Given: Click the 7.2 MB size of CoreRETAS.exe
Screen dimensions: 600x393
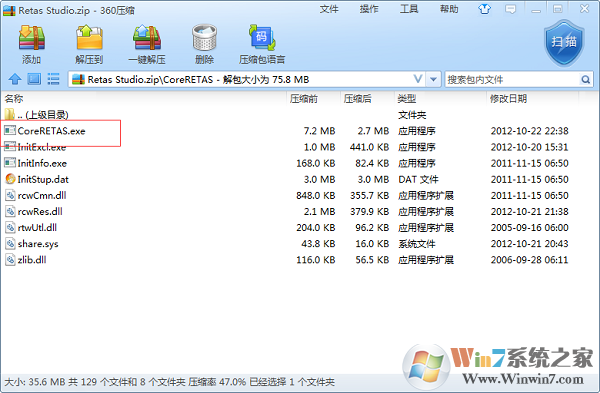Looking at the screenshot, I should (x=319, y=131).
